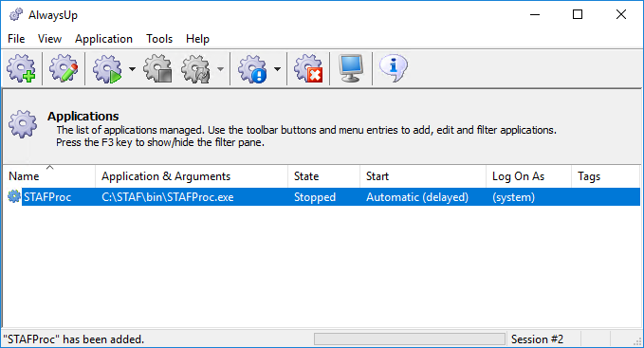
Task: Open the info speech bubble icon
Action: pos(393,67)
